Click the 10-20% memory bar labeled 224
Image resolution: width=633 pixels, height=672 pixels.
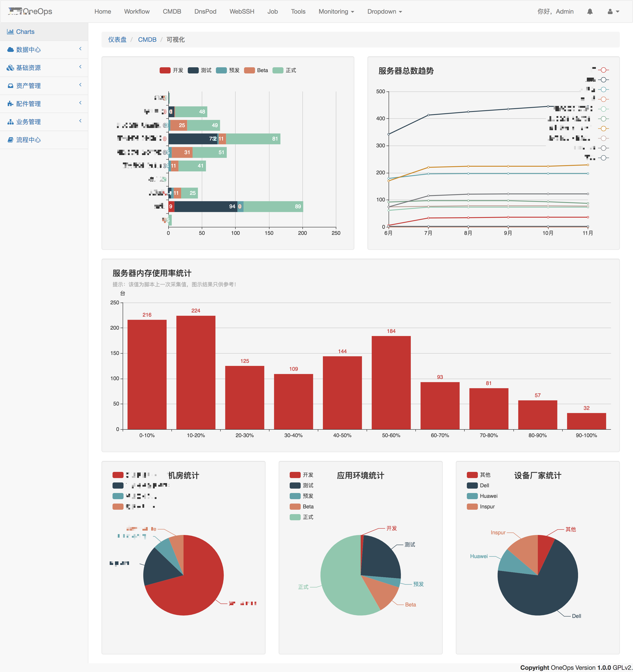[196, 373]
